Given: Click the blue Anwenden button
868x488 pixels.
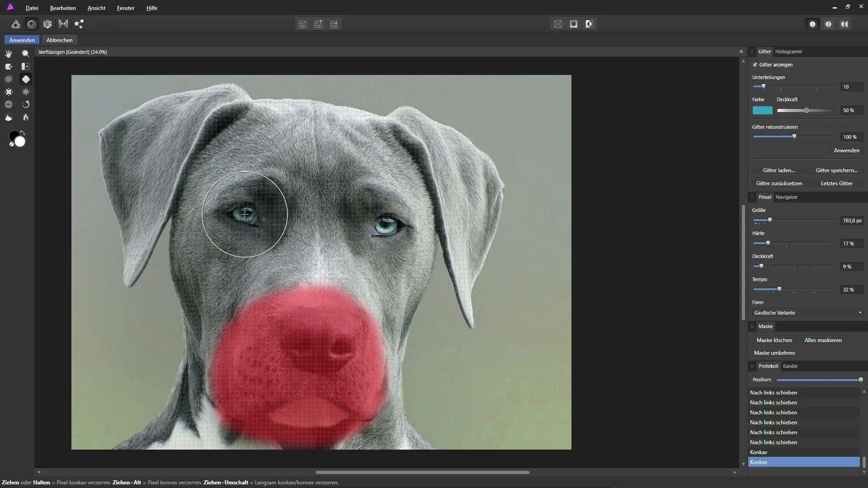Looking at the screenshot, I should (x=22, y=40).
